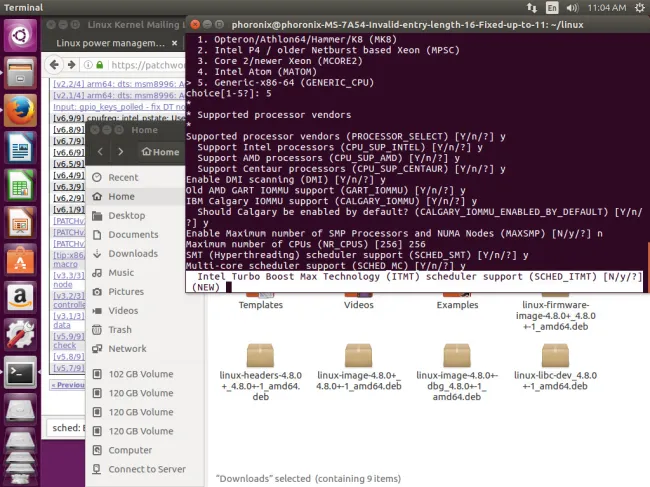The width and height of the screenshot is (650, 487).
Task: Open System Settings launcher icon
Action: point(20,335)
